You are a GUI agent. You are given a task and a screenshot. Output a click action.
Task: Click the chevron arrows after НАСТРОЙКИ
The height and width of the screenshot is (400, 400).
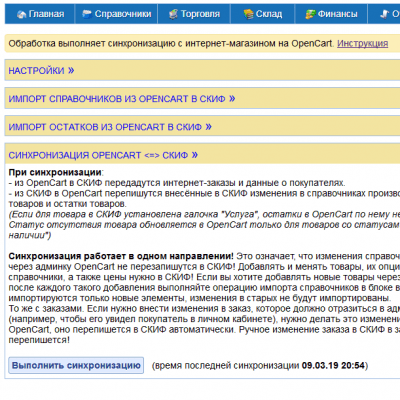[71, 70]
